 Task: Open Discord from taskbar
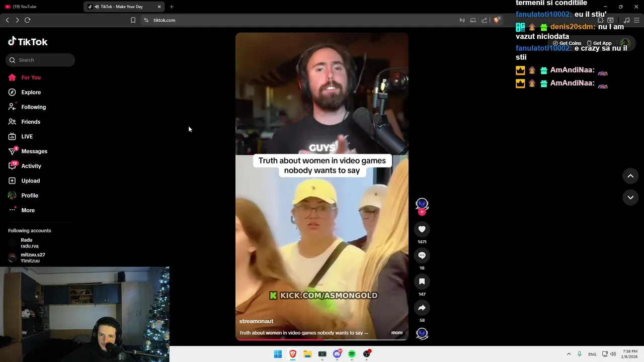(337, 354)
